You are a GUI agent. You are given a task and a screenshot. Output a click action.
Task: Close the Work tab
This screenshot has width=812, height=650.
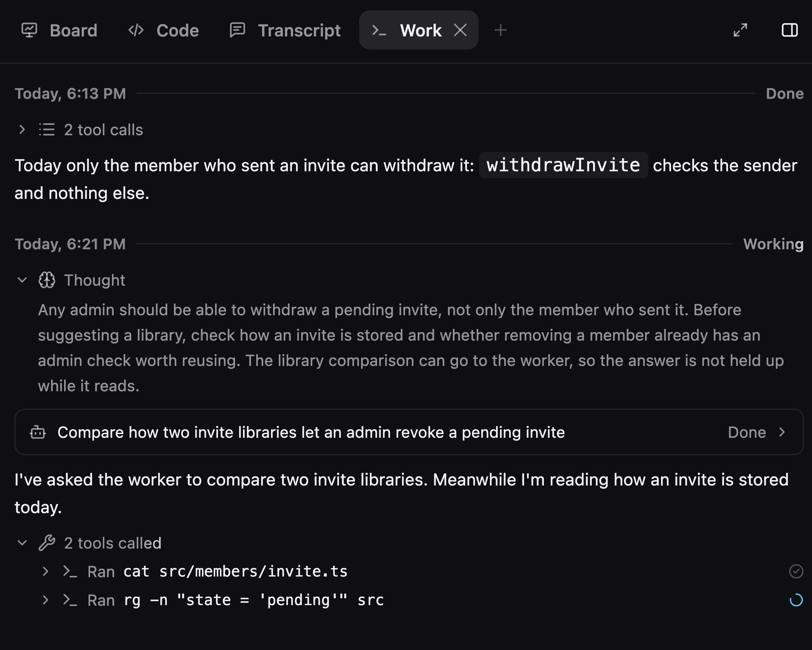tap(460, 30)
